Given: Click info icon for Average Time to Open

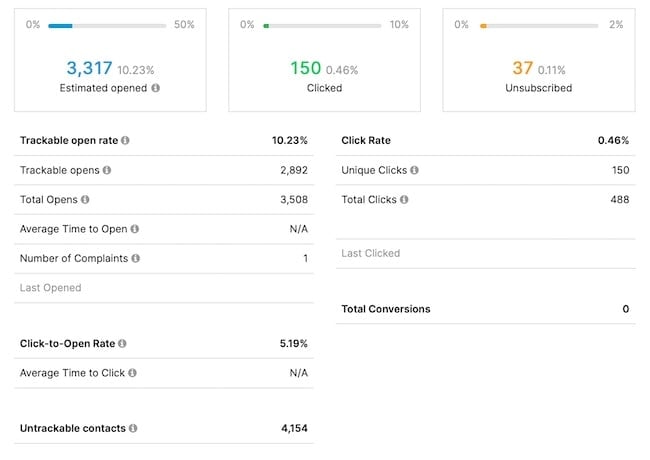Looking at the screenshot, I should point(135,229).
